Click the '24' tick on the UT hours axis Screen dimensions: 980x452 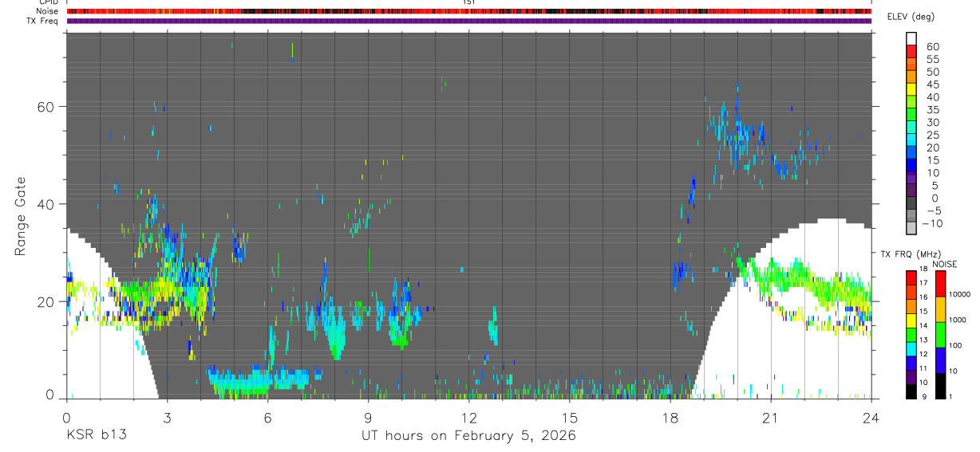click(x=871, y=417)
